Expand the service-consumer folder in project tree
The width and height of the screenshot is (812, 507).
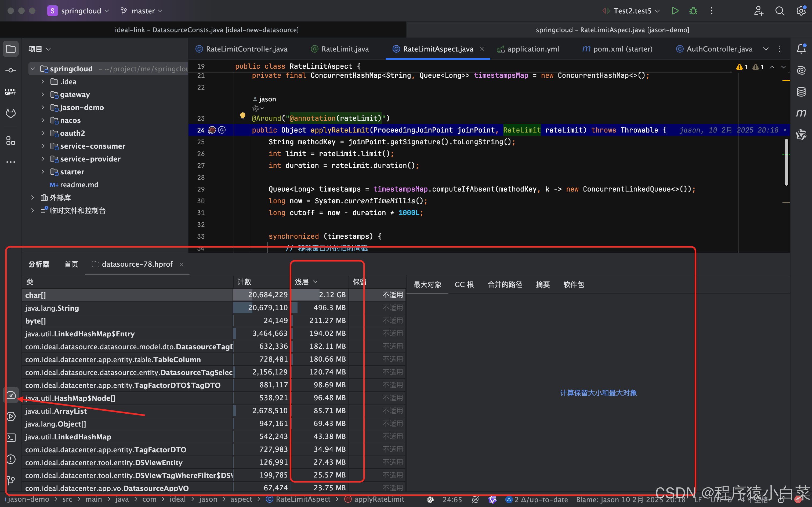tap(43, 146)
